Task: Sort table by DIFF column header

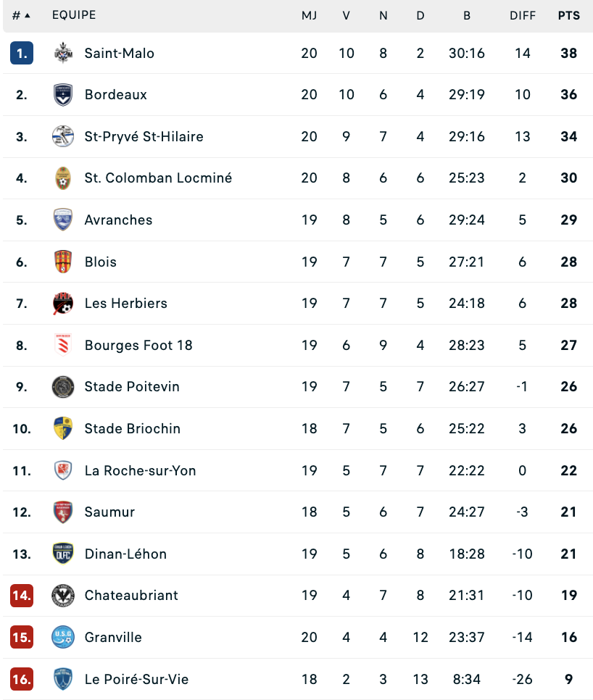Action: [x=523, y=16]
